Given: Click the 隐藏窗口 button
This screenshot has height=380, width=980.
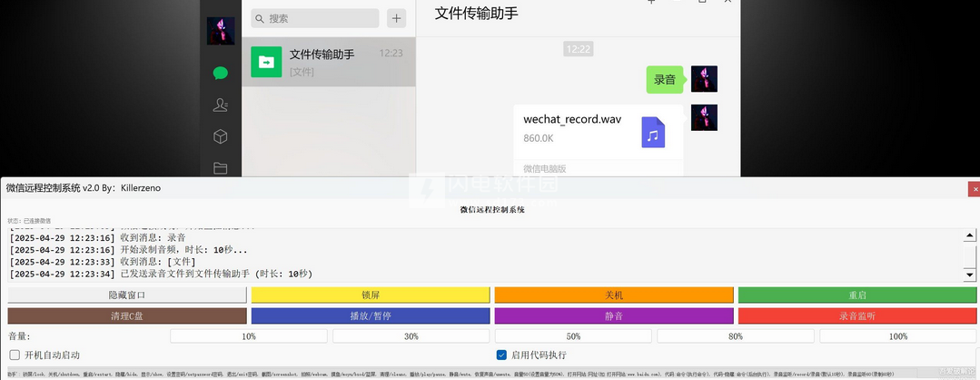Looking at the screenshot, I should click(127, 295).
